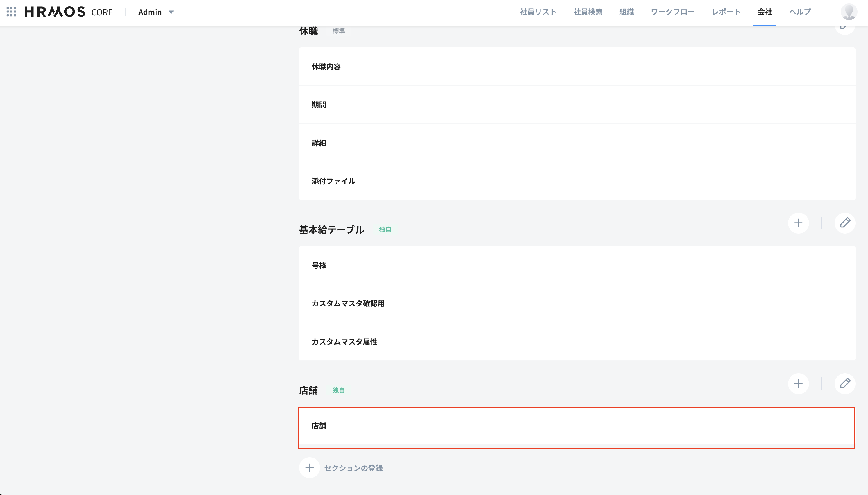Click plus icon for 基本給テーブル section

coord(798,223)
